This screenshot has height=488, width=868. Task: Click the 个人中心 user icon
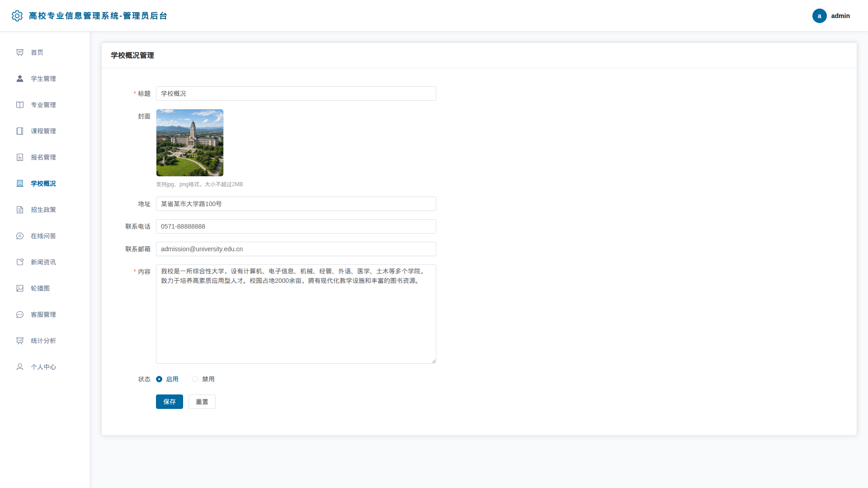tap(20, 367)
